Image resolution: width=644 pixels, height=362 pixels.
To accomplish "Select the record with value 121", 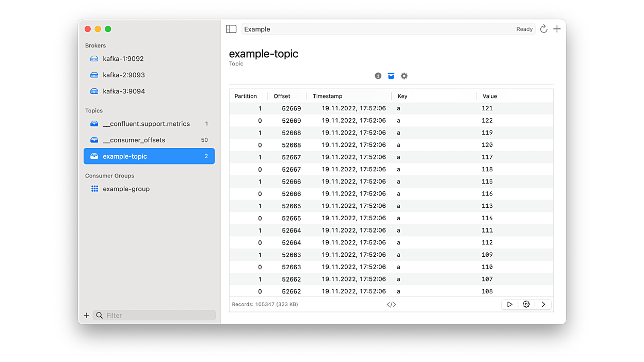I will [391, 108].
